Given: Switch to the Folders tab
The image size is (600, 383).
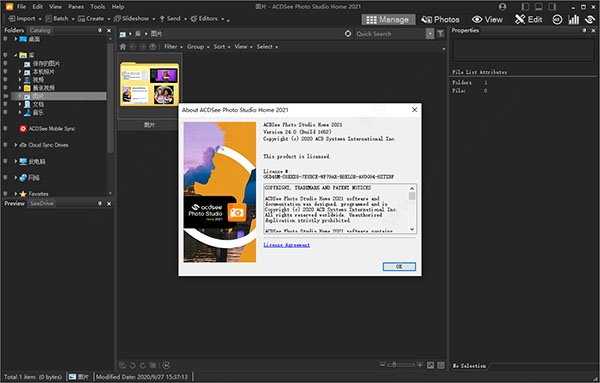Looking at the screenshot, I should [14, 30].
